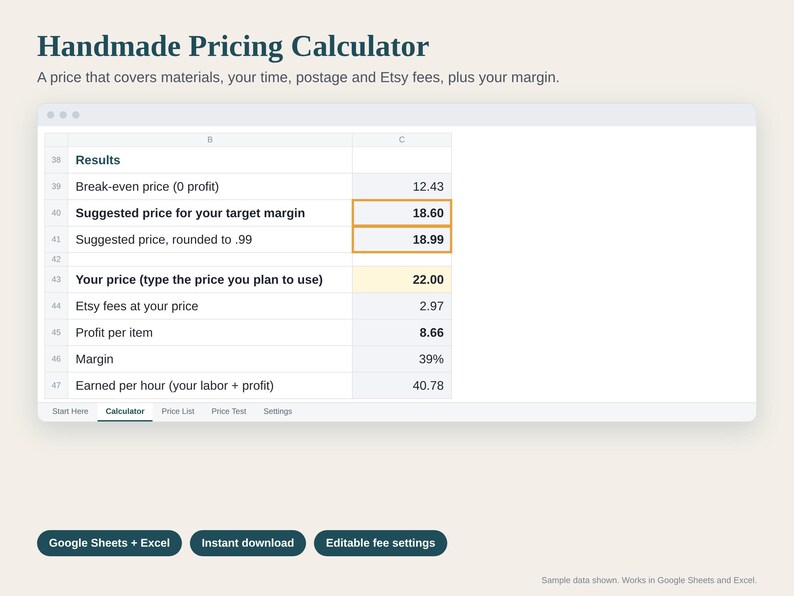Select the suggested price cell 18.60
This screenshot has width=794, height=596.
click(402, 213)
